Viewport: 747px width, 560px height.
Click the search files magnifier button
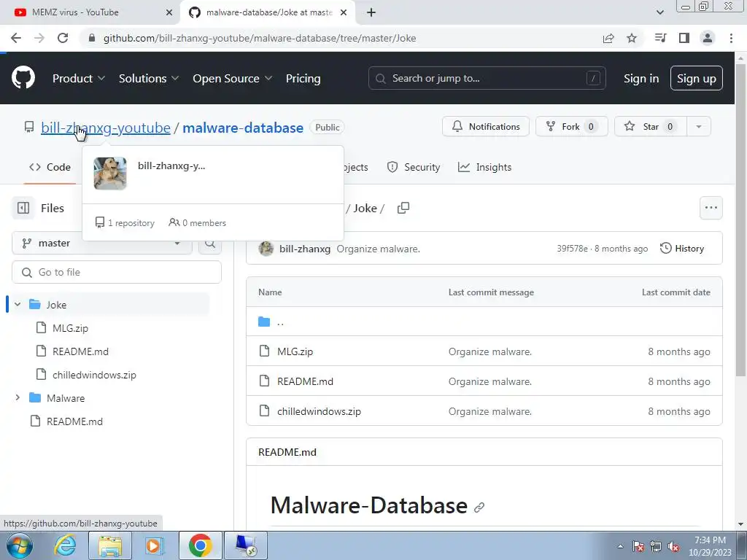tap(210, 244)
